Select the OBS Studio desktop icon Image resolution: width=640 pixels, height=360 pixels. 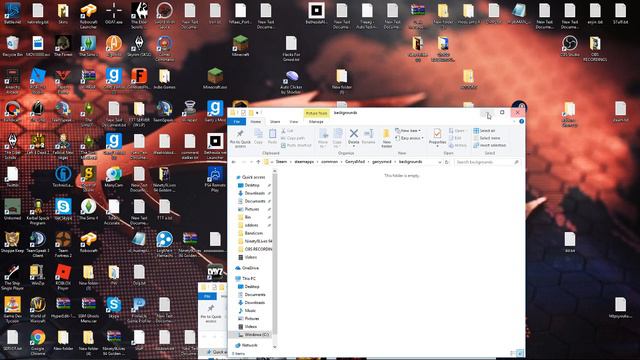(x=569, y=46)
